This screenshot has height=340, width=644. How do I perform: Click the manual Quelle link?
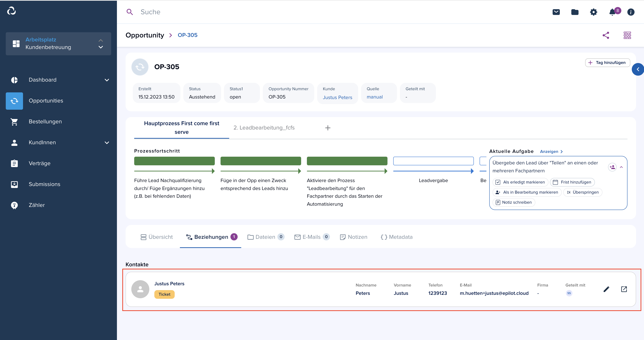pos(375,97)
